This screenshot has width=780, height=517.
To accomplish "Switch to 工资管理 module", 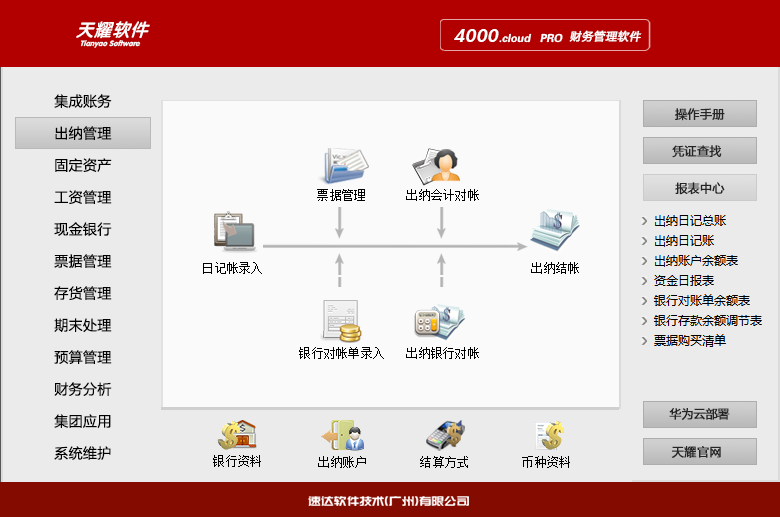I will 83,198.
